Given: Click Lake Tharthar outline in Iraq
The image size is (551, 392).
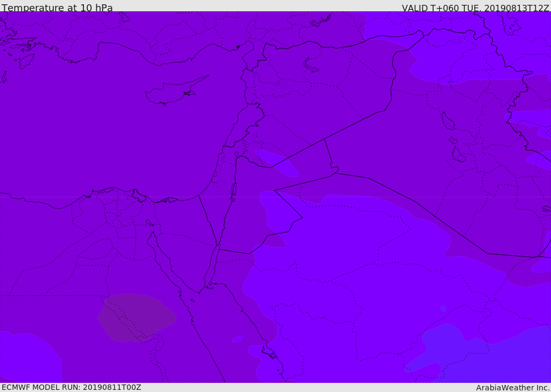Looking at the screenshot, I should pos(448,120).
